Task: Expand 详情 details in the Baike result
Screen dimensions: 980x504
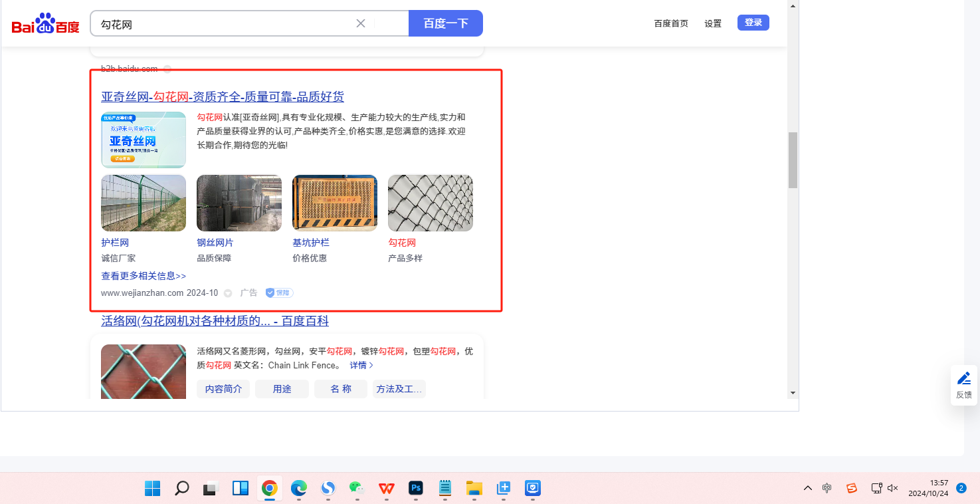Action: (361, 365)
